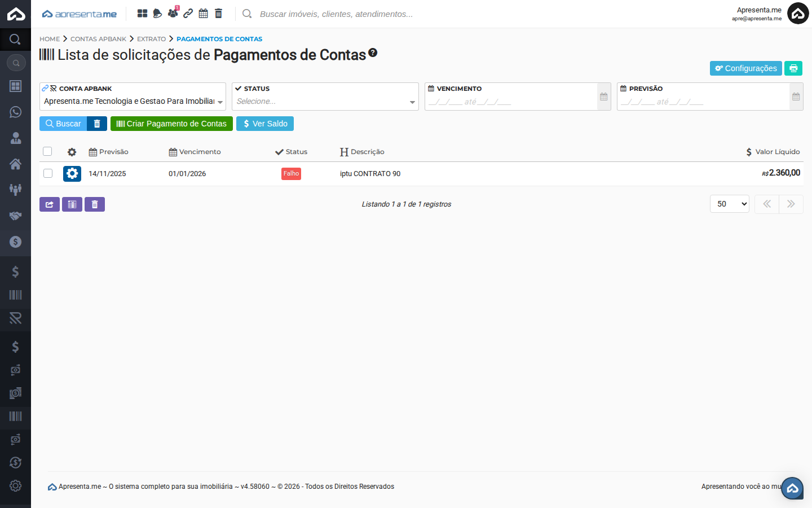This screenshot has height=508, width=812.
Task: Click the Criar Pagamento de Contas button
Action: pyautogui.click(x=171, y=123)
